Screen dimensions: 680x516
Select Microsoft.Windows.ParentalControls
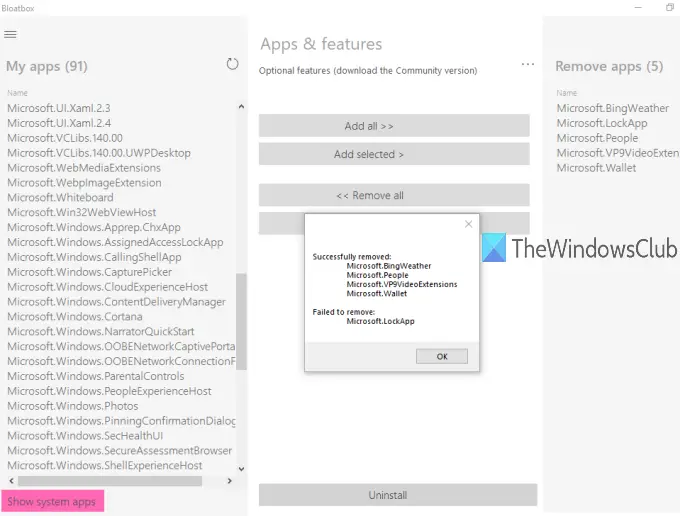(x=95, y=376)
